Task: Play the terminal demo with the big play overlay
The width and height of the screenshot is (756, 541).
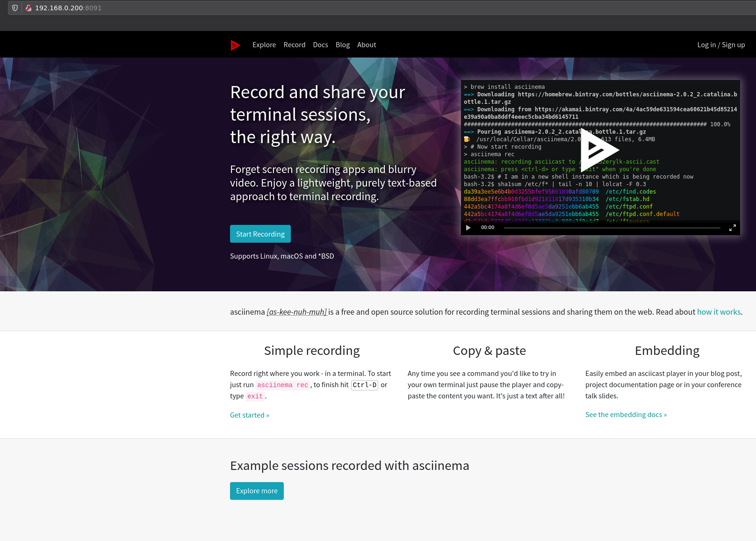Action: click(x=599, y=150)
